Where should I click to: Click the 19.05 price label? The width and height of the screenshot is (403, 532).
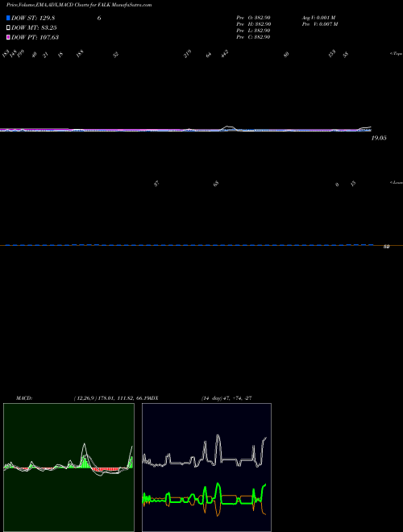pyautogui.click(x=379, y=138)
